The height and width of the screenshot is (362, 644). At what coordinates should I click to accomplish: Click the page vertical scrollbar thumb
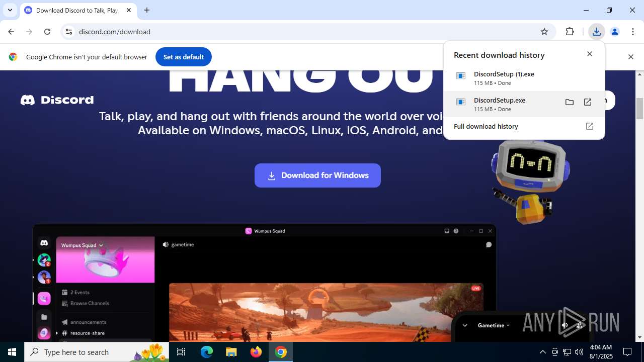pyautogui.click(x=640, y=109)
